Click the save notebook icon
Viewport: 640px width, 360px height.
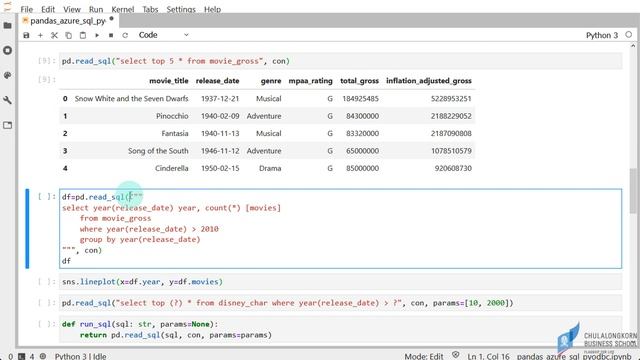point(26,35)
